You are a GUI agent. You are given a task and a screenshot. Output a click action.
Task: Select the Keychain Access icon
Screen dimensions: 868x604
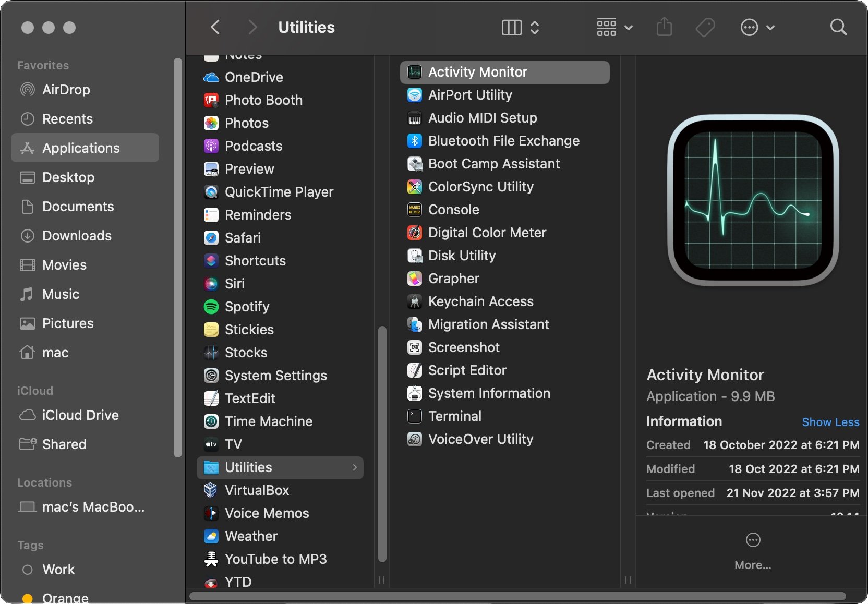click(x=414, y=301)
